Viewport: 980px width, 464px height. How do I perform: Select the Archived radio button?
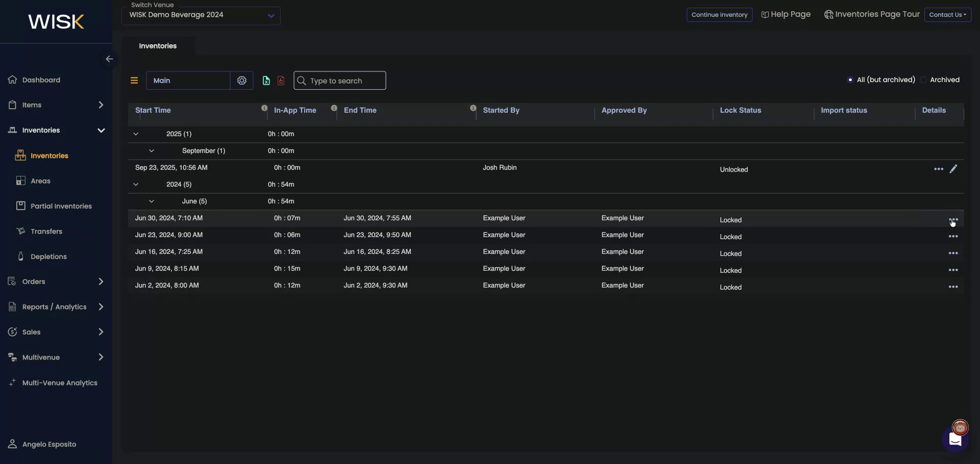click(924, 80)
